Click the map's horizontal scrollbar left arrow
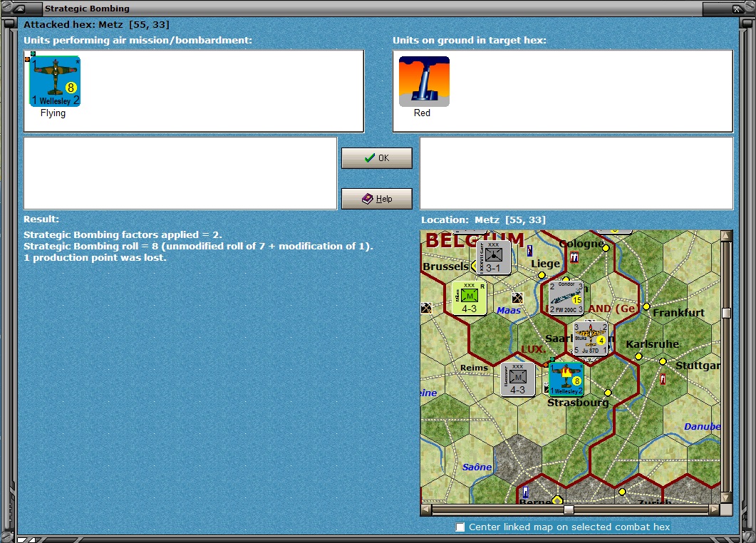The image size is (756, 543). 425,510
